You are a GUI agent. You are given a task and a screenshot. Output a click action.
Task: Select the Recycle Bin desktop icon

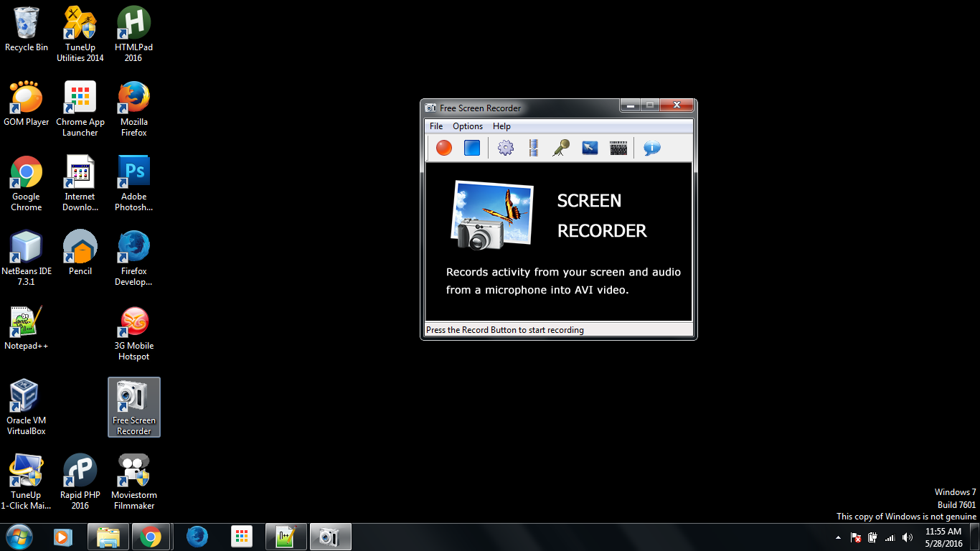(27, 29)
